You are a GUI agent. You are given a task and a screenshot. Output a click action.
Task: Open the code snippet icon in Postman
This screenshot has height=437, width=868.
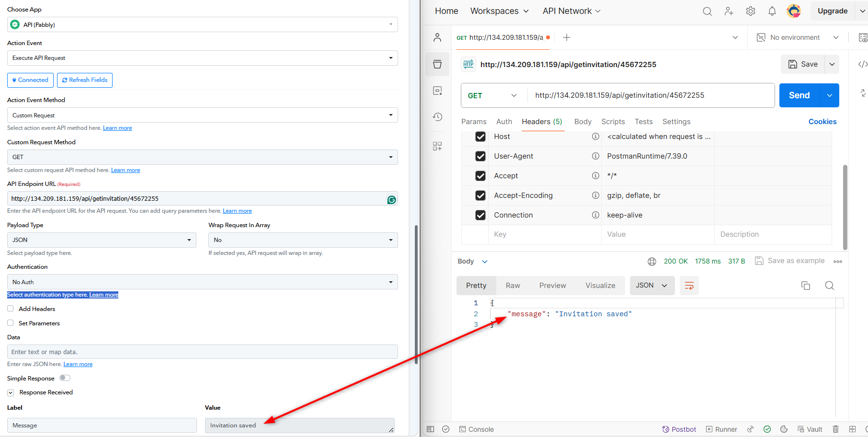862,64
